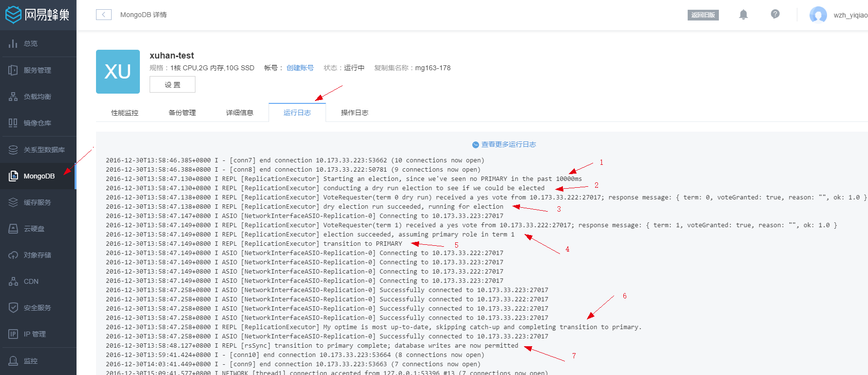Open 负载均衡 in the sidebar
Viewport: 868px width, 375px height.
tap(38, 97)
